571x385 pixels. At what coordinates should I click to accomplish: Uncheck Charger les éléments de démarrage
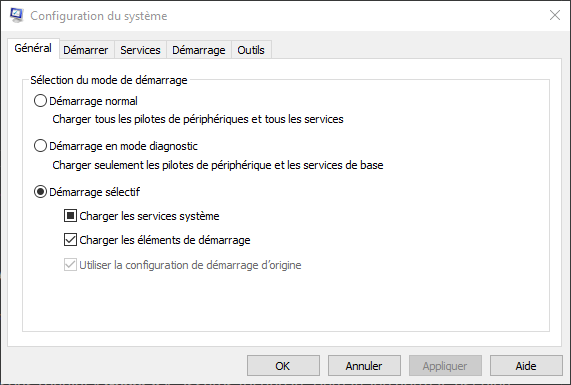click(x=70, y=240)
